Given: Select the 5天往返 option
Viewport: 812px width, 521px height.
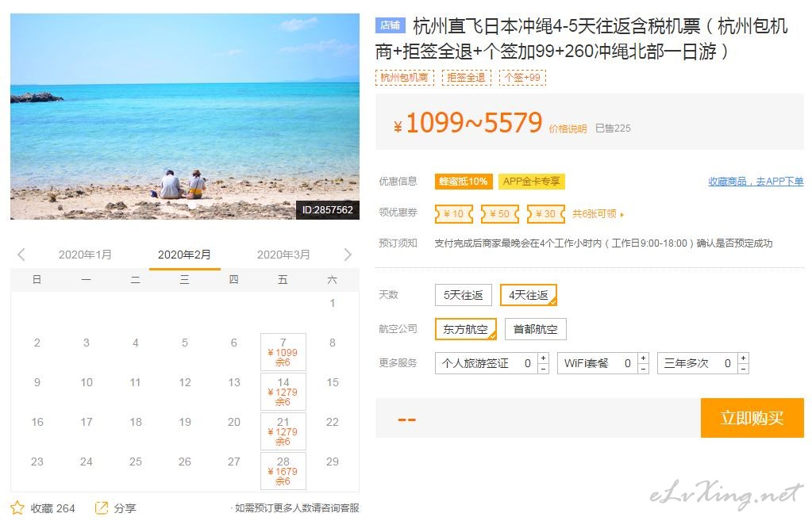Looking at the screenshot, I should [x=463, y=295].
